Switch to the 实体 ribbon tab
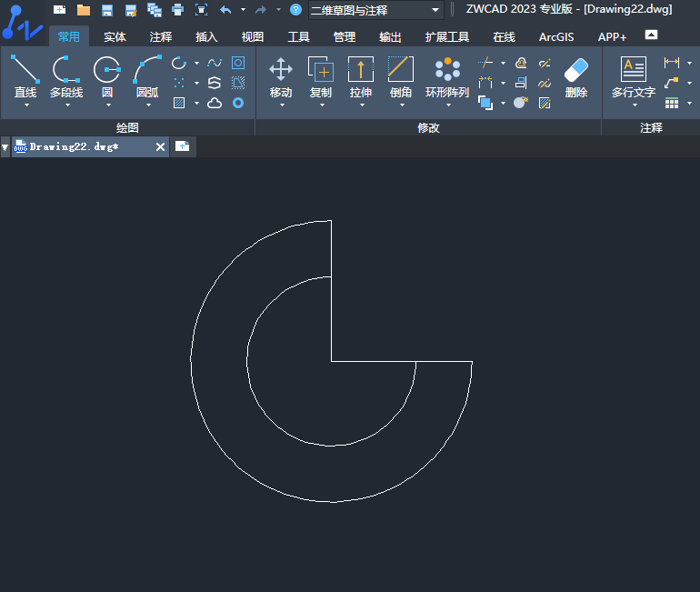 pyautogui.click(x=115, y=36)
